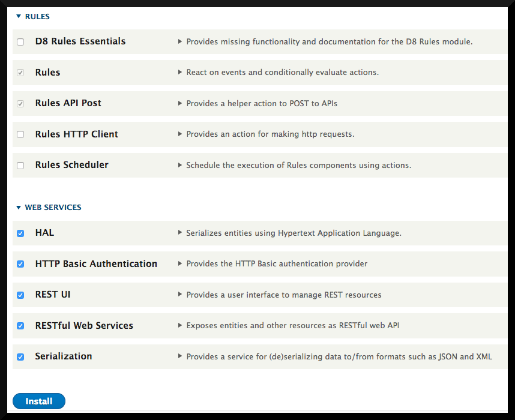Uncheck the HAL module

tap(20, 233)
